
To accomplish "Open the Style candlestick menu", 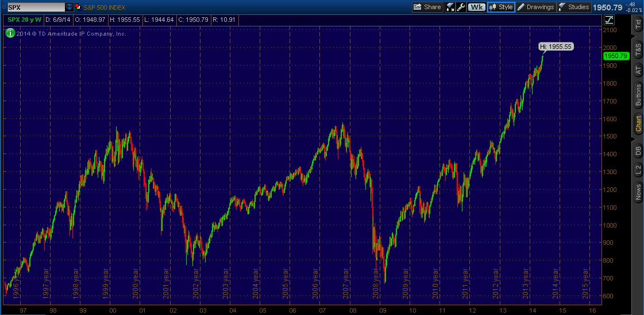I will click(501, 7).
